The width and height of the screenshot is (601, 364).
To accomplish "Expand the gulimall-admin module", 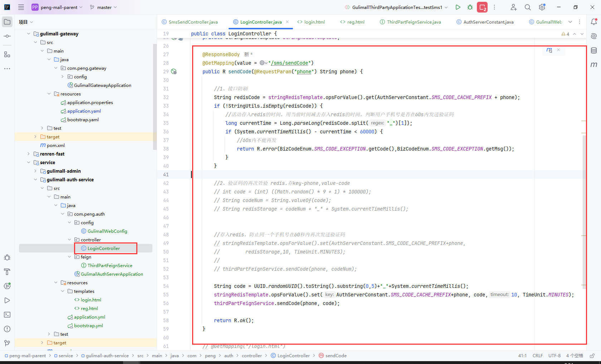I will coord(35,171).
